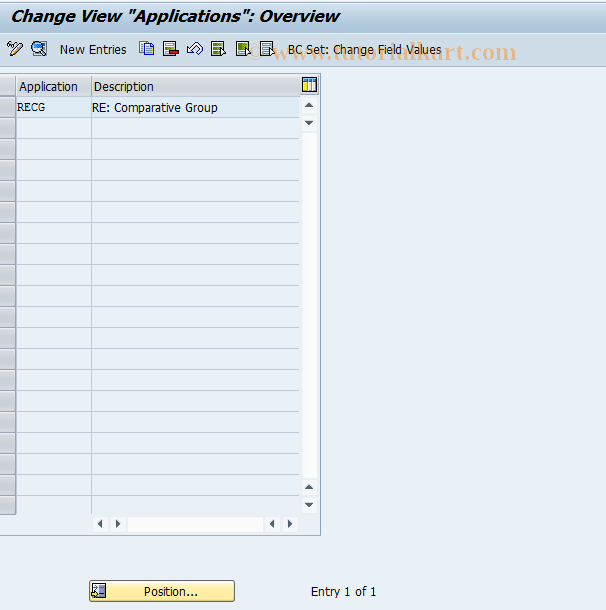606x610 pixels.
Task: Click the Copy As icon
Action: [x=147, y=49]
